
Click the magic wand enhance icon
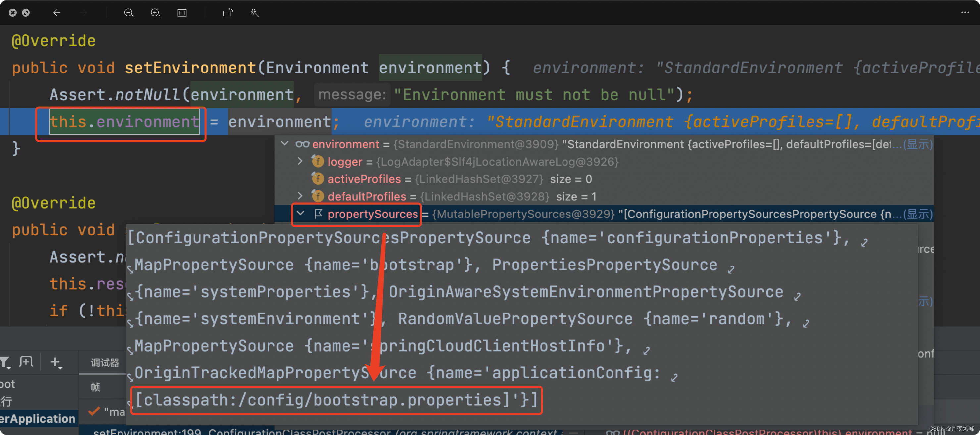click(254, 13)
